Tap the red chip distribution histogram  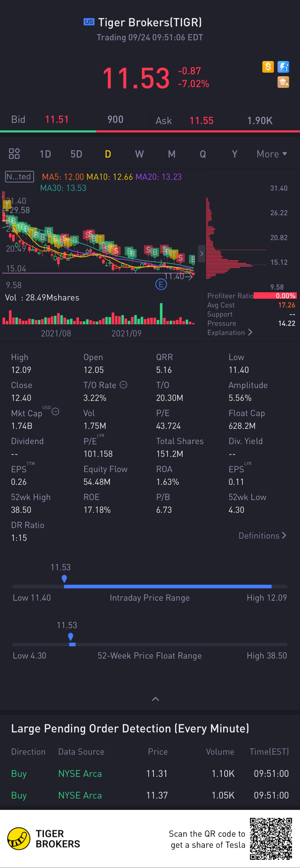(229, 238)
